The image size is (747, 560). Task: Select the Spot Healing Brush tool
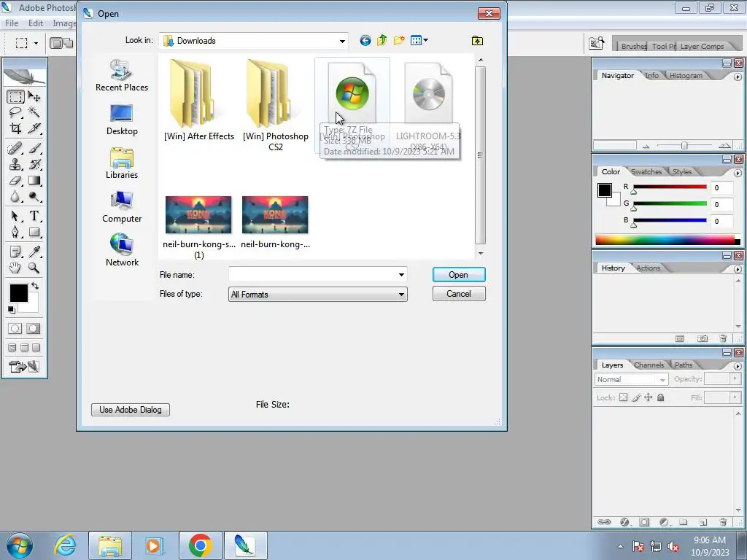(x=15, y=148)
